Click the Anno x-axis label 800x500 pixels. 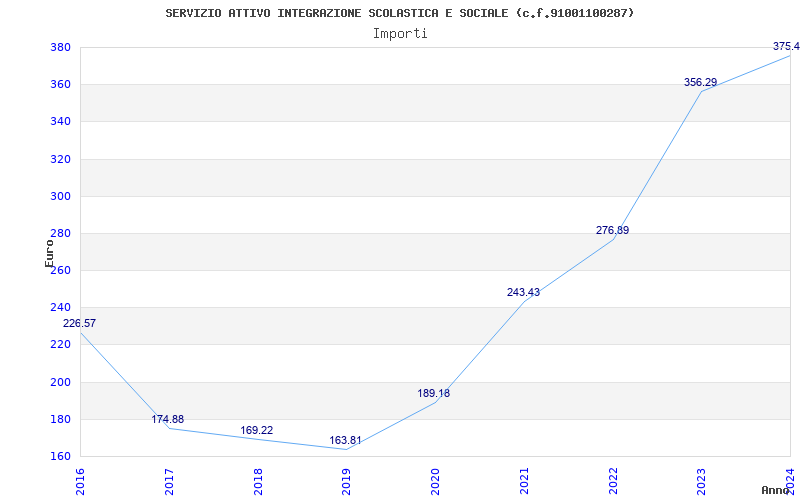click(776, 490)
